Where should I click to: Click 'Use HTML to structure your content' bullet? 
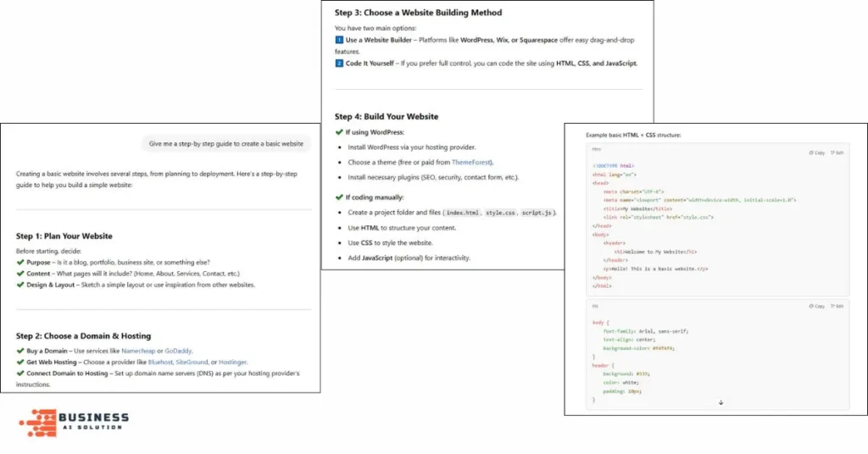pos(402,228)
